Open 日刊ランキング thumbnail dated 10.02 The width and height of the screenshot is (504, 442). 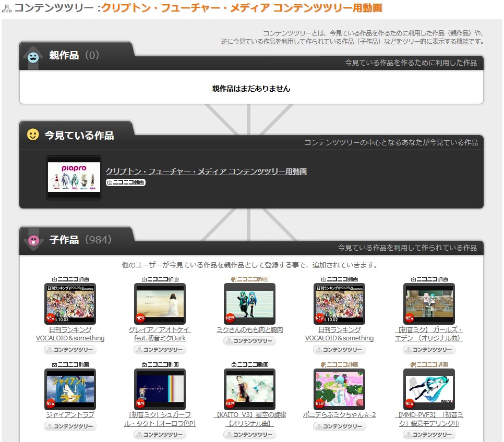[x=339, y=303]
